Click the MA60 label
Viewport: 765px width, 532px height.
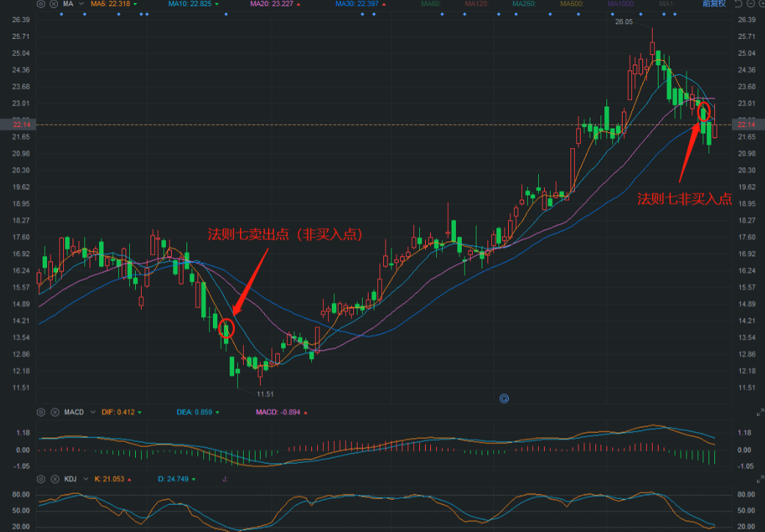click(431, 4)
